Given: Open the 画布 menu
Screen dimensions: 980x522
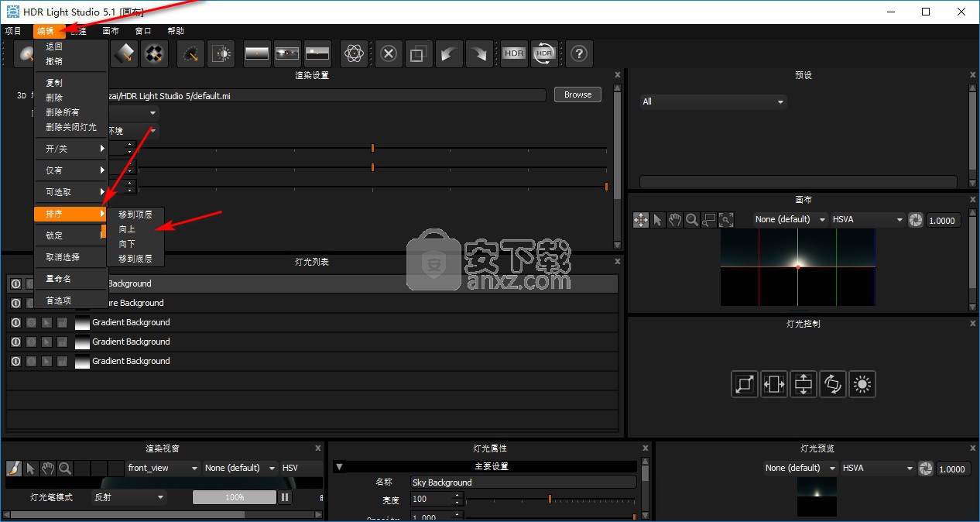Looking at the screenshot, I should [x=111, y=31].
